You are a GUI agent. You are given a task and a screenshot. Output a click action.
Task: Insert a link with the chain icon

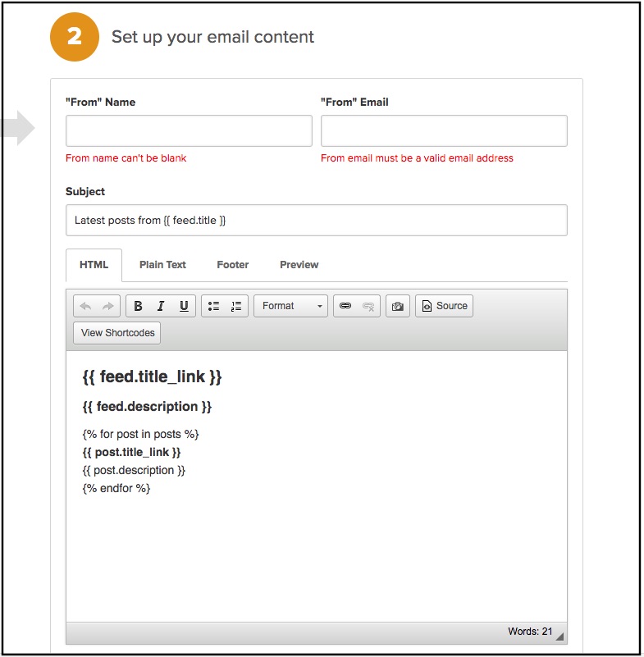[345, 307]
